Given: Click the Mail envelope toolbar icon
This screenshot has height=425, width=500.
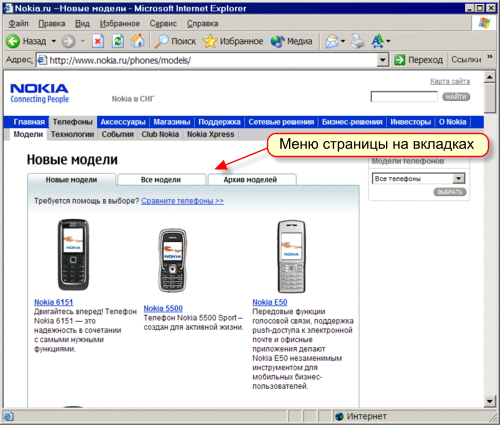Looking at the screenshot, I should point(332,41).
